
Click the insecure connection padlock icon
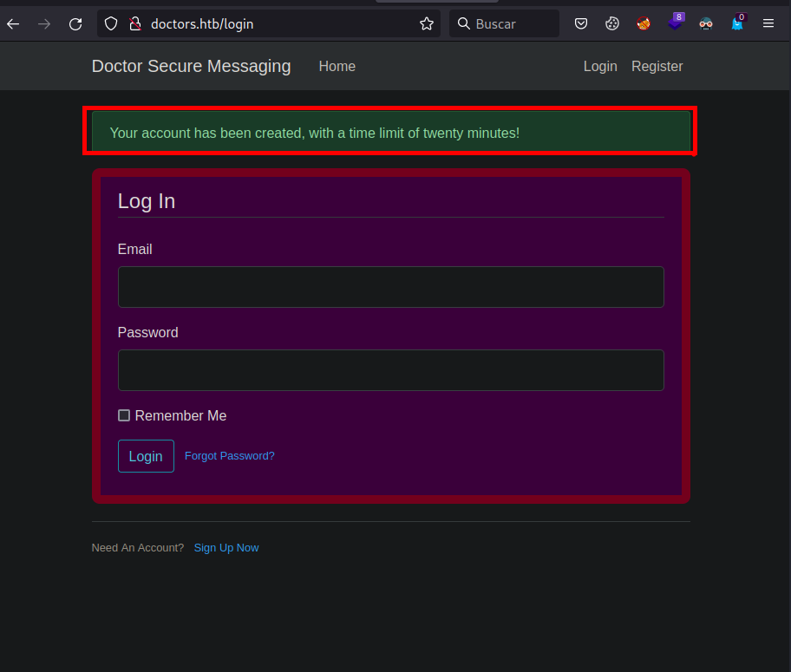pyautogui.click(x=134, y=24)
